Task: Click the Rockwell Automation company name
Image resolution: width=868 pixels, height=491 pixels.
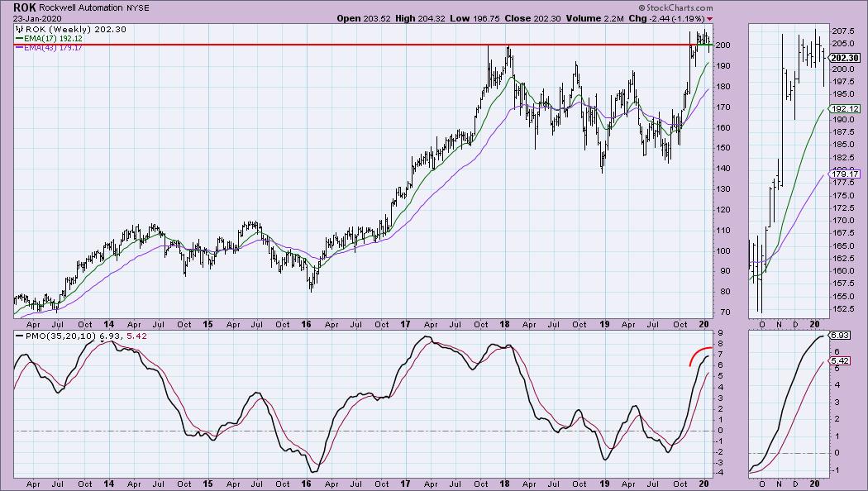Action: (81, 7)
